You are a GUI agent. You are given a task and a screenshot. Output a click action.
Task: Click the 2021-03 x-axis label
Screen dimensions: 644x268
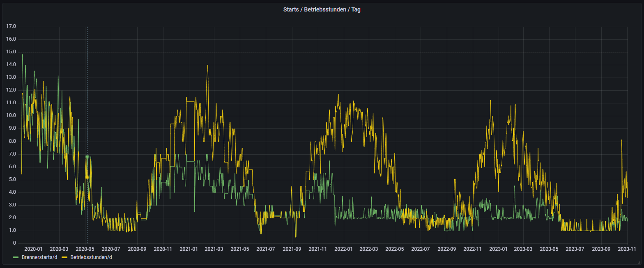click(214, 249)
